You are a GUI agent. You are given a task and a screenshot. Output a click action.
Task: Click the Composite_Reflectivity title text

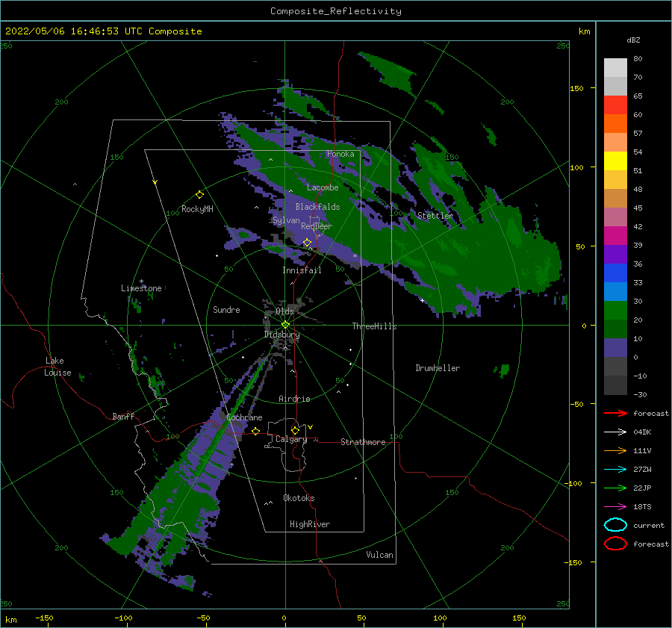coord(336,11)
